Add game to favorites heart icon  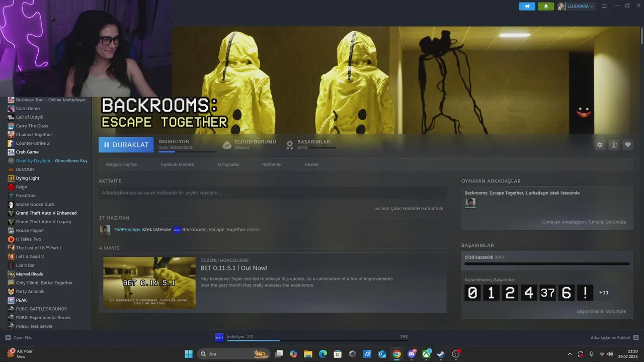[628, 145]
